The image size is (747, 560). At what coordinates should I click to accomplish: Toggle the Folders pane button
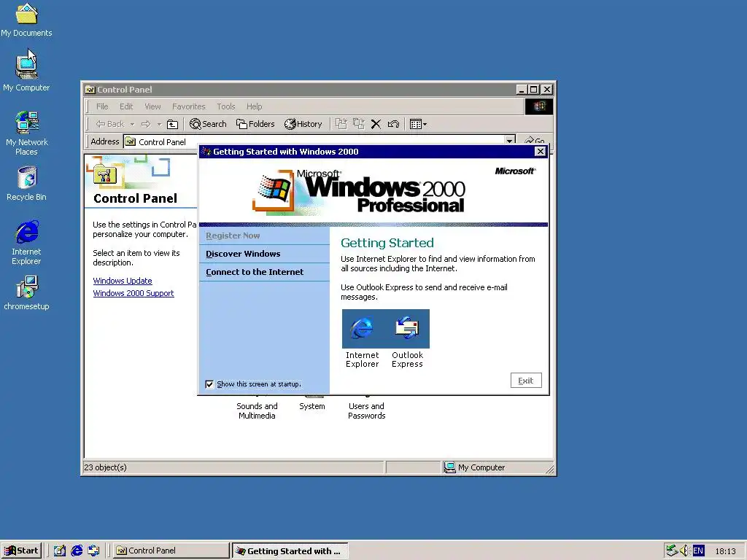click(x=255, y=124)
